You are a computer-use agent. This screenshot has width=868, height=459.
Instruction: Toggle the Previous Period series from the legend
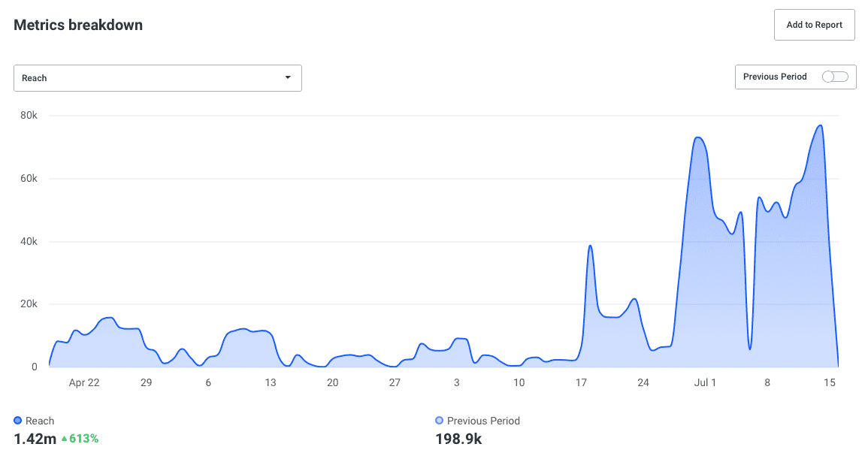[483, 421]
